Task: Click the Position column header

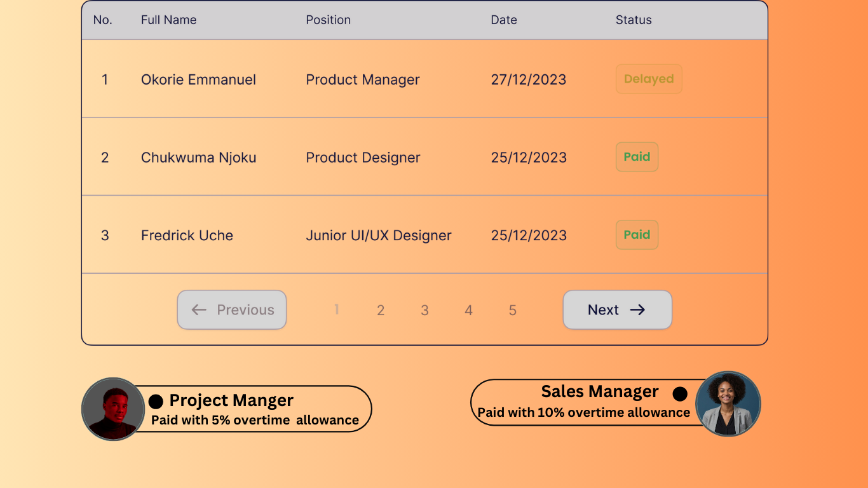Action: (329, 20)
